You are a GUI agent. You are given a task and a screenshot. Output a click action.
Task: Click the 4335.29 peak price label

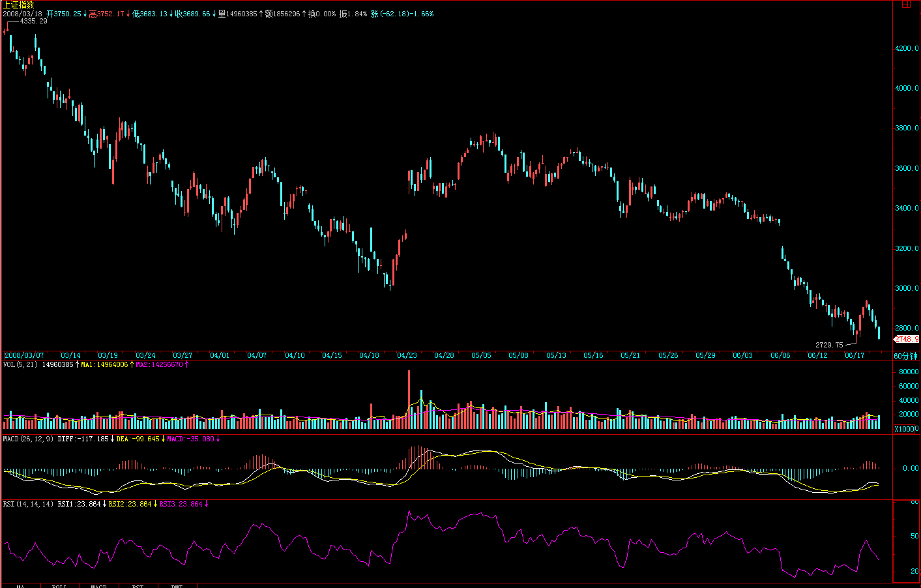click(x=33, y=22)
